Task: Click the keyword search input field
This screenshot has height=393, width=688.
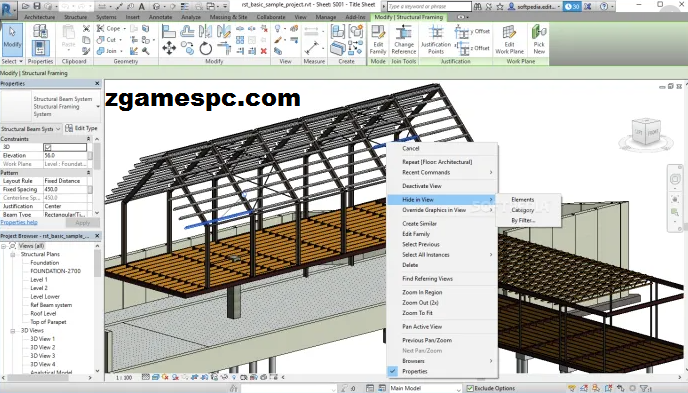Action: click(429, 7)
